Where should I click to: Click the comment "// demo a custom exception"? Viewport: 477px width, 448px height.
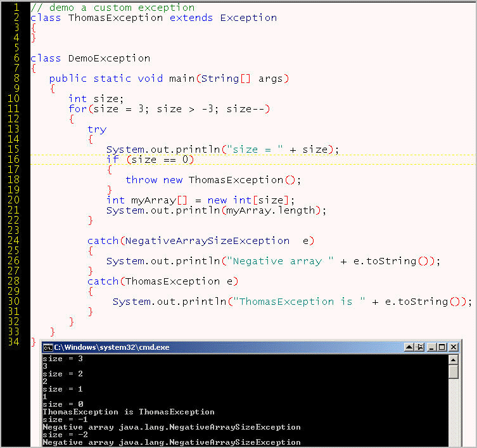[113, 8]
